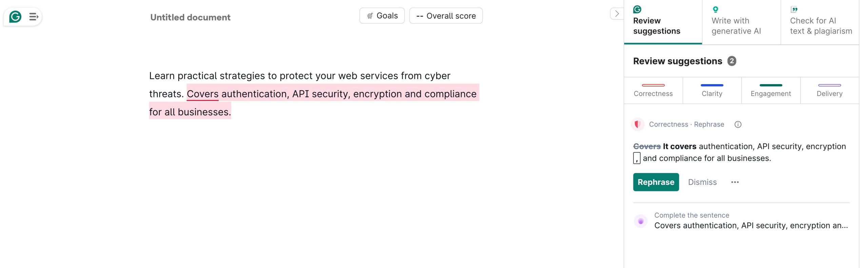Click the Grammarly logo icon

coord(15,17)
